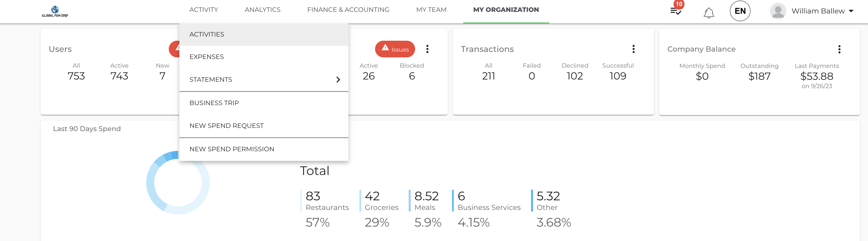Open the three-dot menu beside Issues button

click(427, 49)
